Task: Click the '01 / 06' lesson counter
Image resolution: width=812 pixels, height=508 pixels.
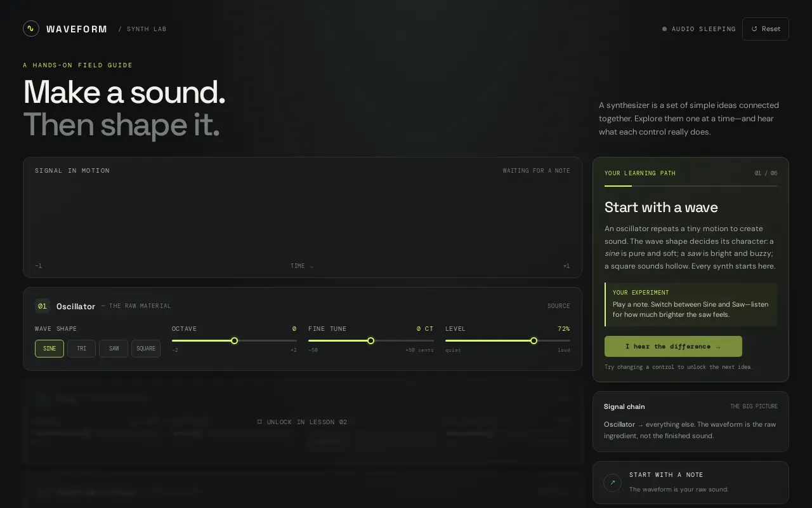Action: (x=766, y=173)
